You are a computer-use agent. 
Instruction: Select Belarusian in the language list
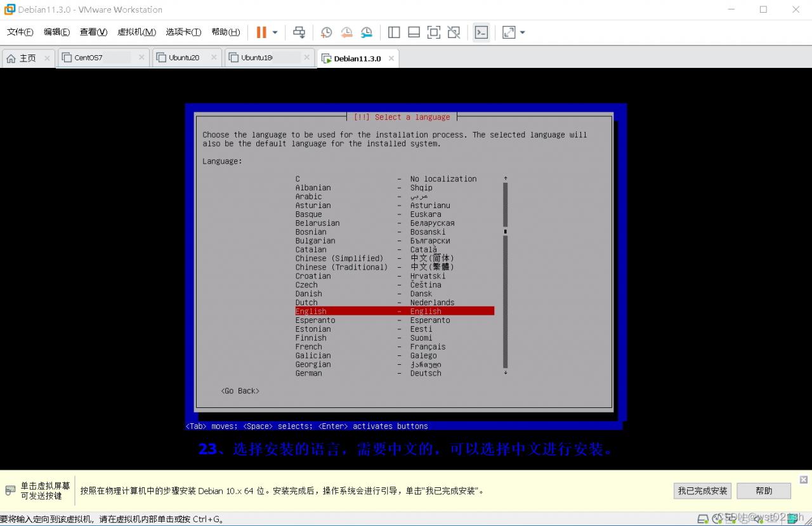point(395,223)
